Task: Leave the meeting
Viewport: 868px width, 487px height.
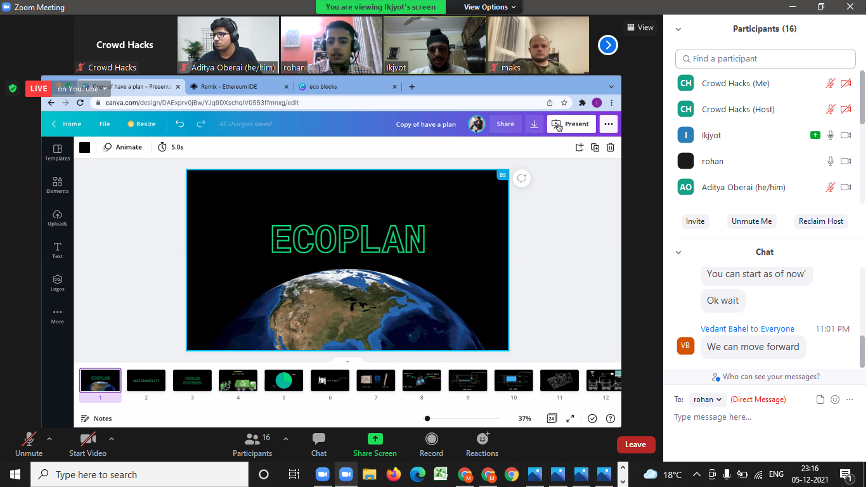Action: coord(635,445)
